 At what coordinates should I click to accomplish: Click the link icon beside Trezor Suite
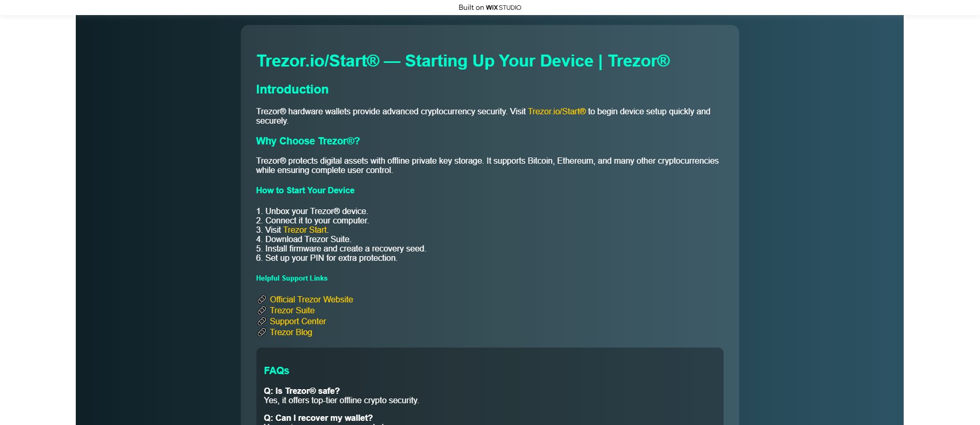pos(262,310)
